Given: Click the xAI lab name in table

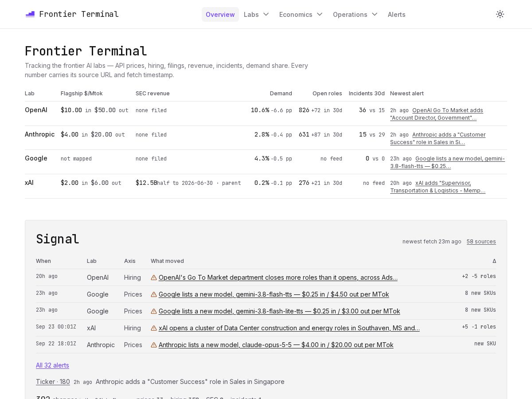Looking at the screenshot, I should 29,183.
